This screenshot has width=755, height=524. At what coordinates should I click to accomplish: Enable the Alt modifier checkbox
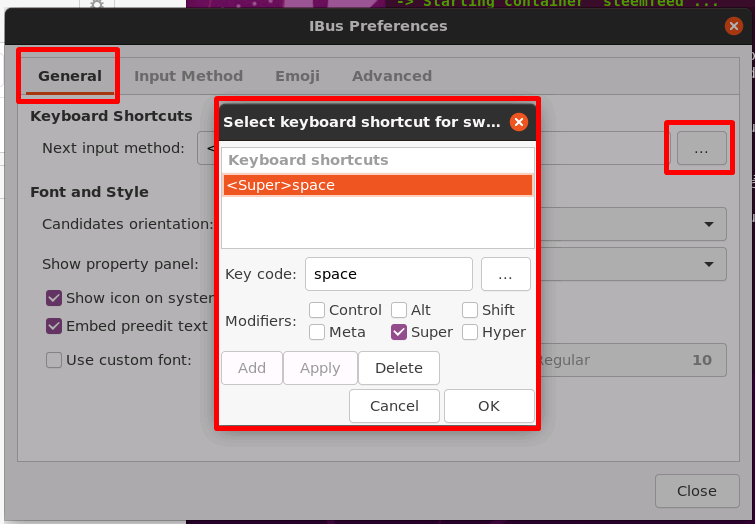399,310
